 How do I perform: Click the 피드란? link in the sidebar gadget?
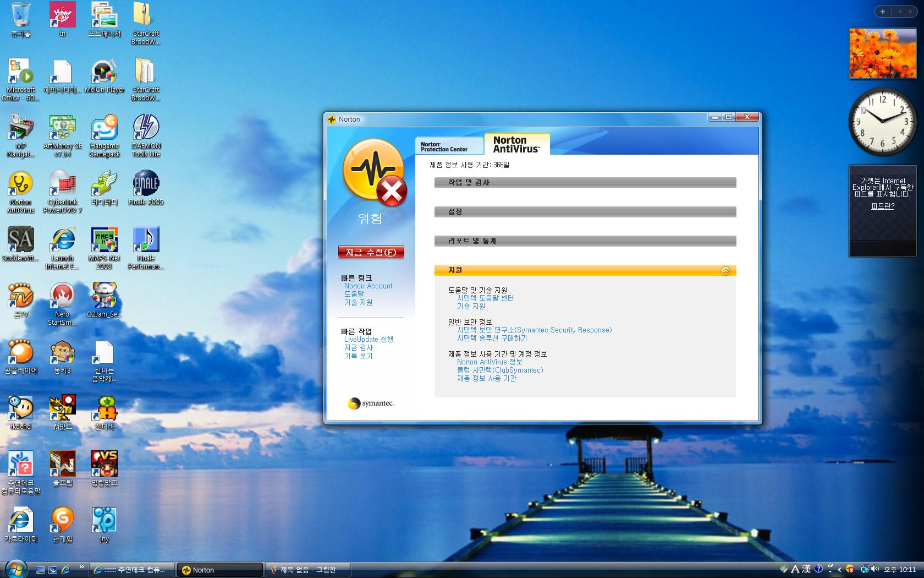tap(882, 206)
